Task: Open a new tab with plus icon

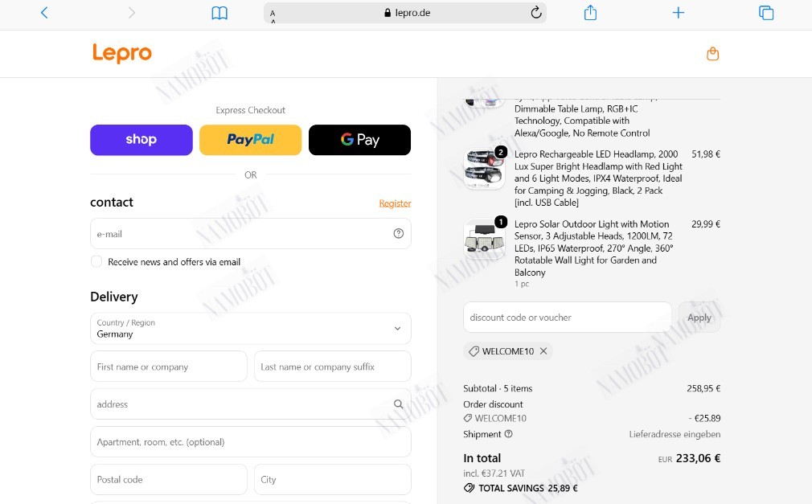Action: pos(678,12)
